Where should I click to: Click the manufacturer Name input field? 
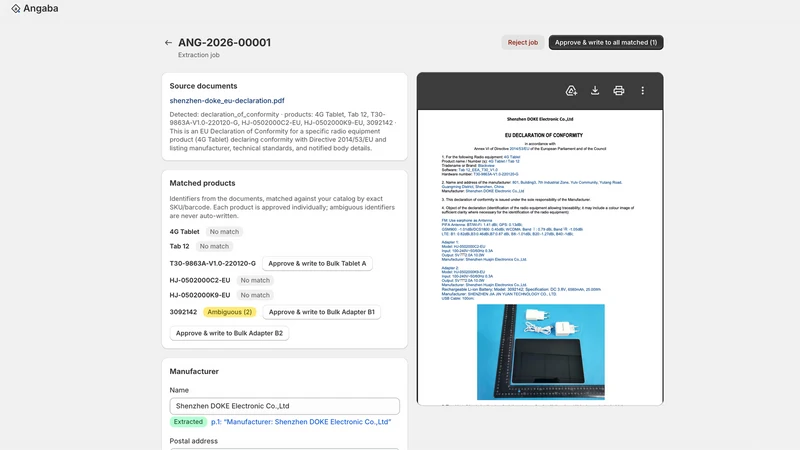coord(284,406)
